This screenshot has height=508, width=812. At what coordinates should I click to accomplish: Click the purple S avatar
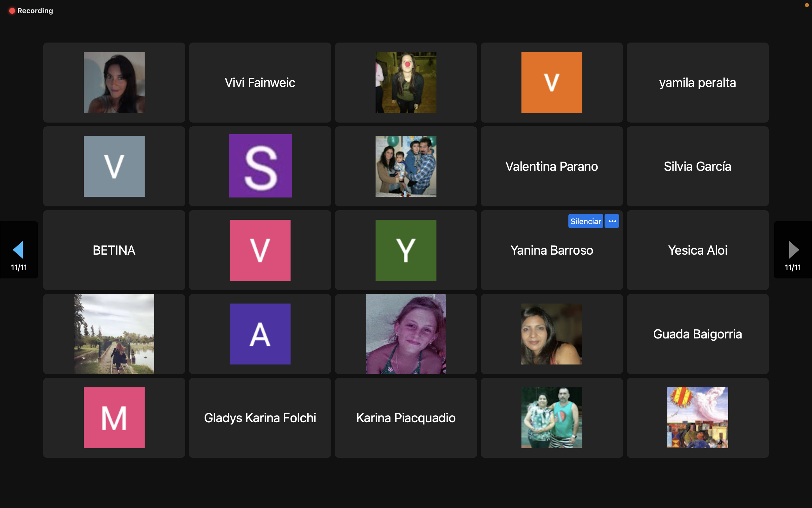click(260, 166)
